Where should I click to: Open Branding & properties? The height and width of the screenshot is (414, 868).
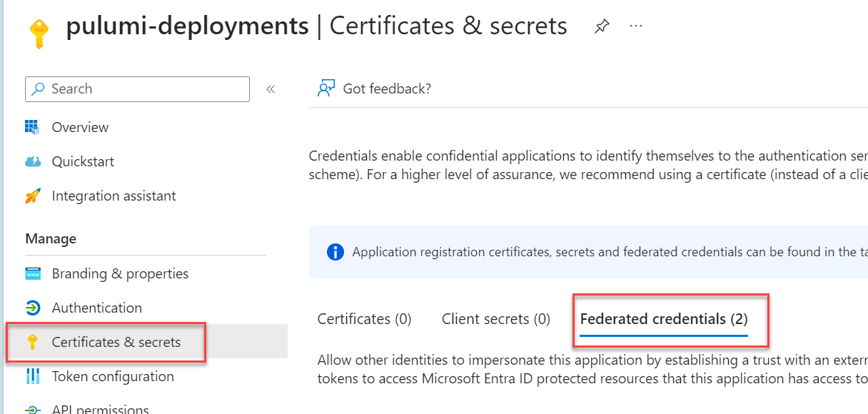click(x=120, y=273)
